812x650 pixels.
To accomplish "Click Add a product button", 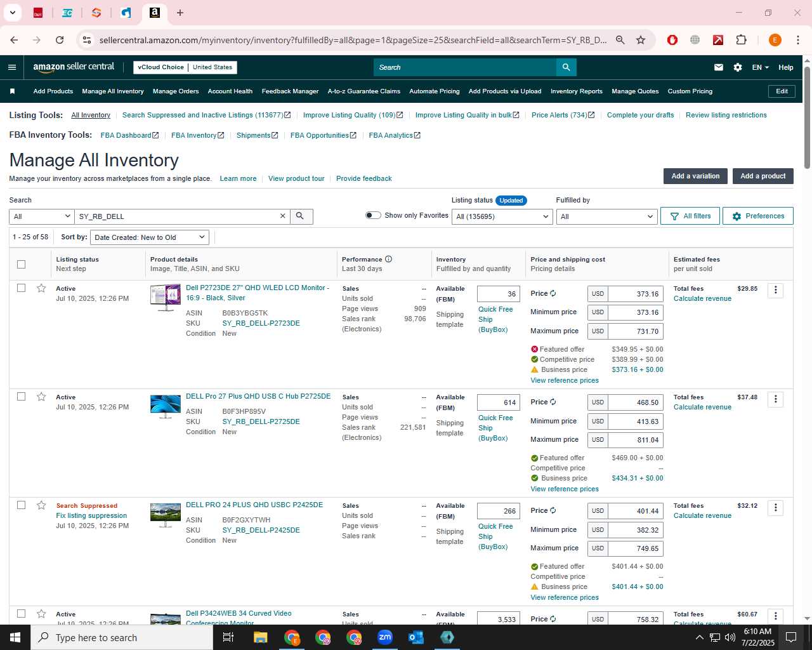I will click(x=763, y=176).
